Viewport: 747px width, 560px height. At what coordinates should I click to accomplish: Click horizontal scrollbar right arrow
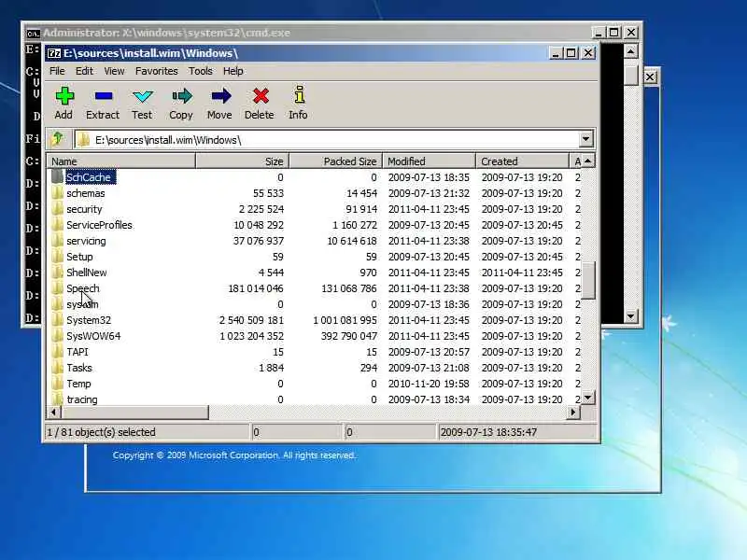coord(573,413)
